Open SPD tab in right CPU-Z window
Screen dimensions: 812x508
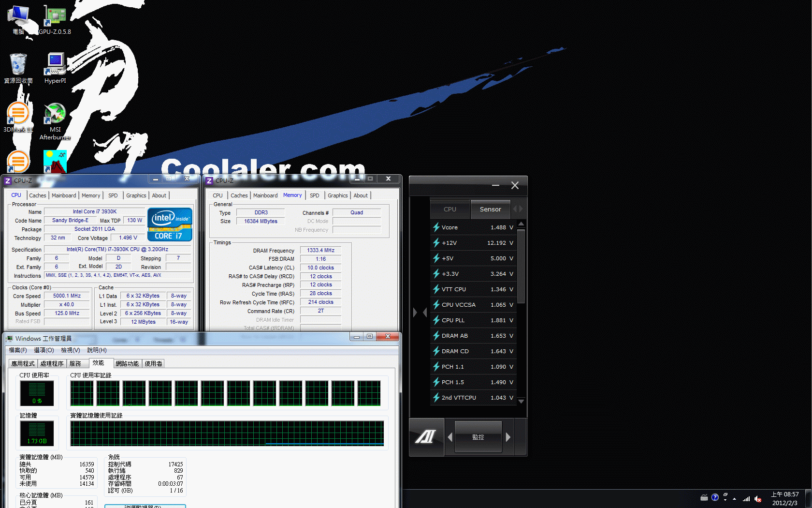coord(315,195)
